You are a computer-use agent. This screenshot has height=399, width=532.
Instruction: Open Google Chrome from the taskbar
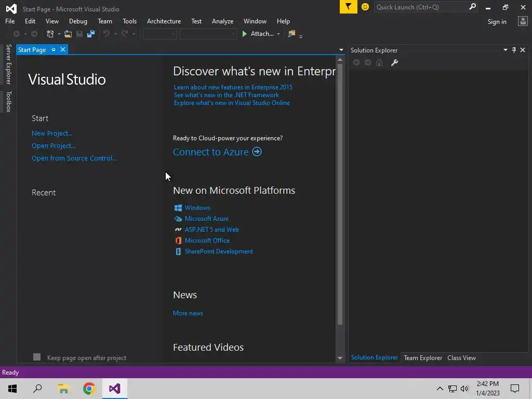[x=89, y=389]
